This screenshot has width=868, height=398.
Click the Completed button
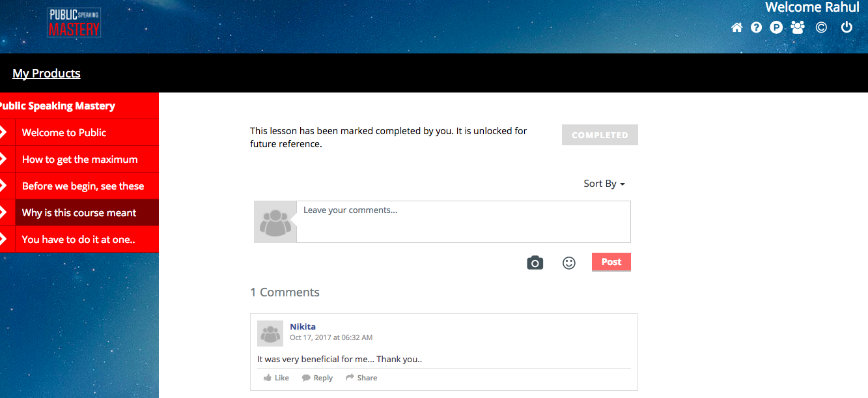tap(600, 135)
